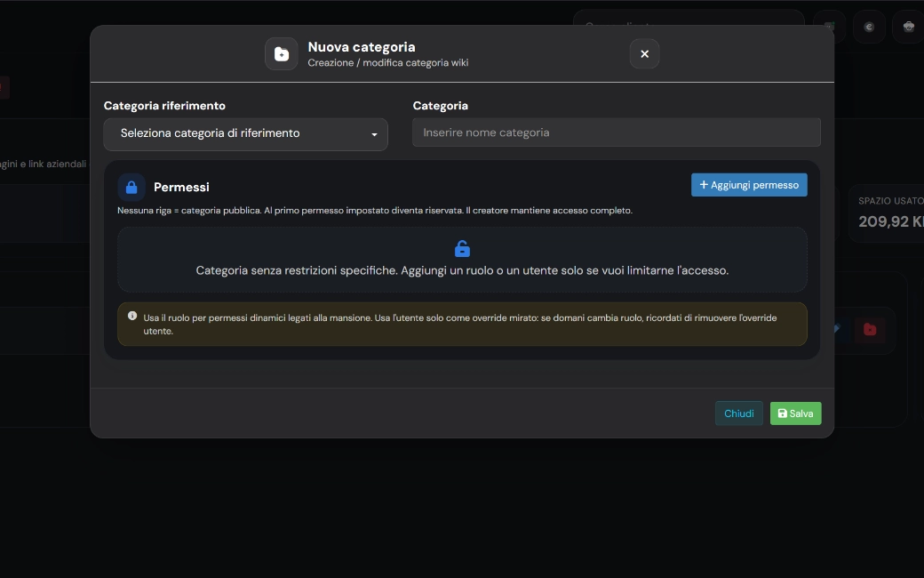Click the Inserire nome categoria field
The height and width of the screenshot is (578, 924).
[x=616, y=132]
